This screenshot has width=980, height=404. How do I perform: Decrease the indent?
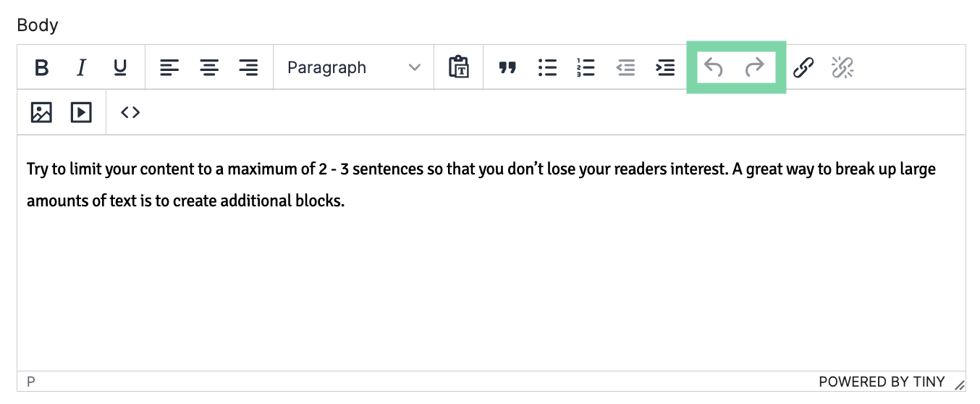(625, 68)
